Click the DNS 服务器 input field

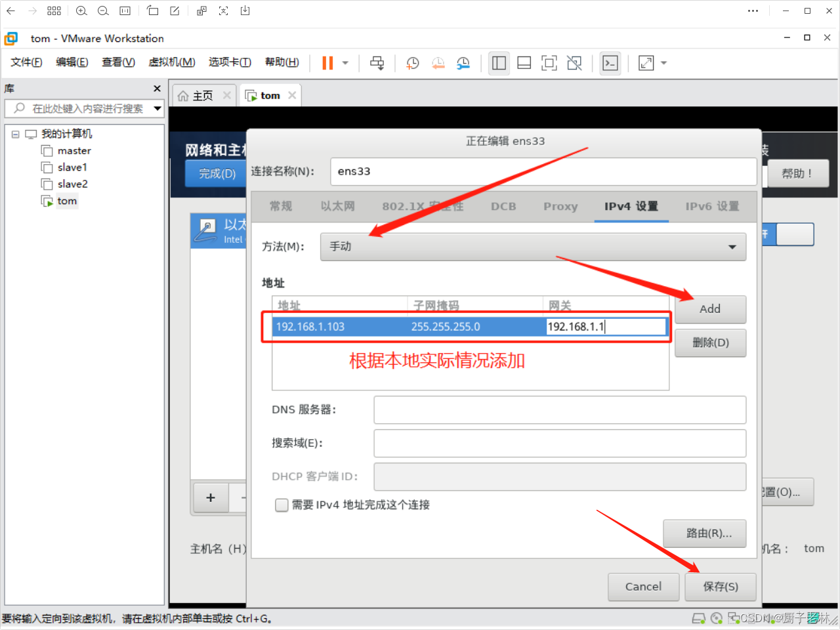[560, 409]
